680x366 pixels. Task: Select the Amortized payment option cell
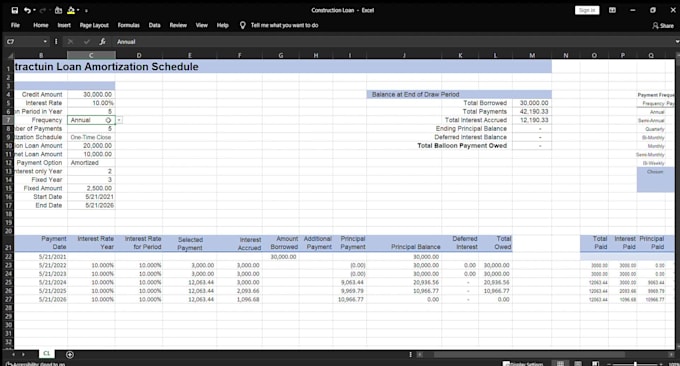pos(91,163)
